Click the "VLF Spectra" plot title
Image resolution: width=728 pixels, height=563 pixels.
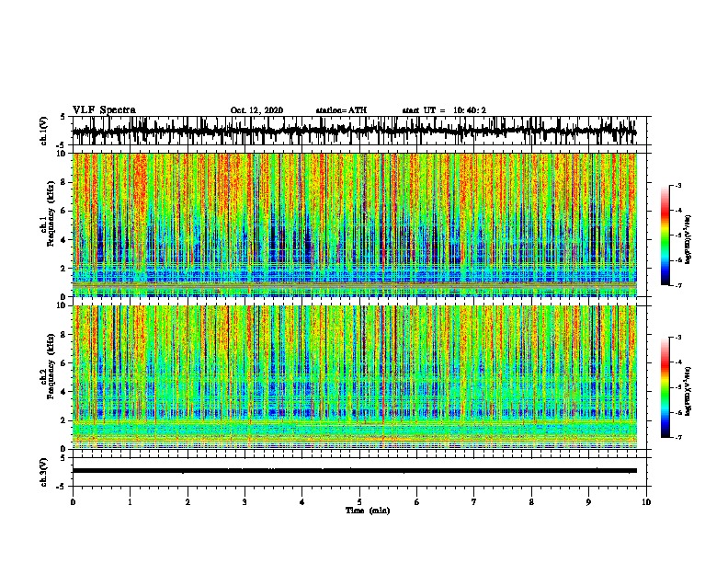104,109
